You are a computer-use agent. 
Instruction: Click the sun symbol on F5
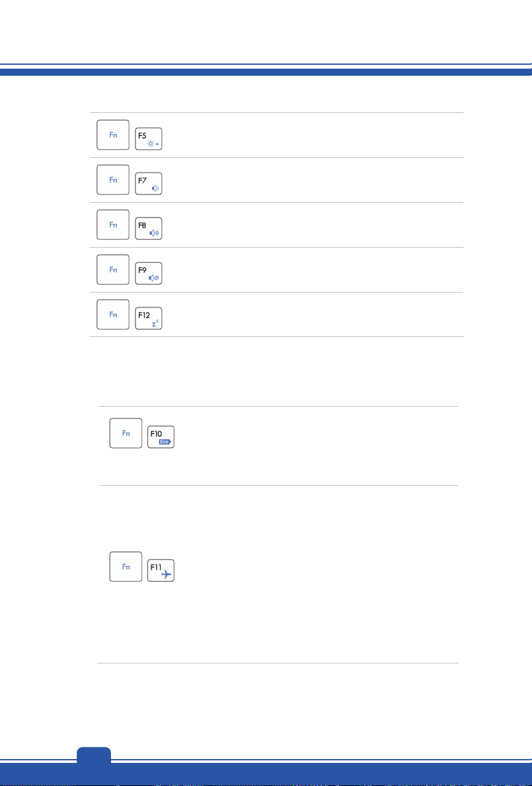click(153, 145)
